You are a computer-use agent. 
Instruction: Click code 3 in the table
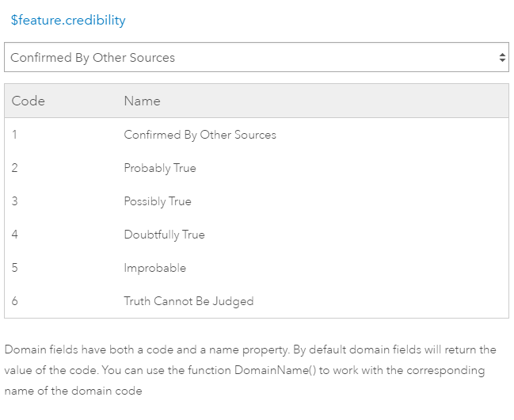[15, 200]
